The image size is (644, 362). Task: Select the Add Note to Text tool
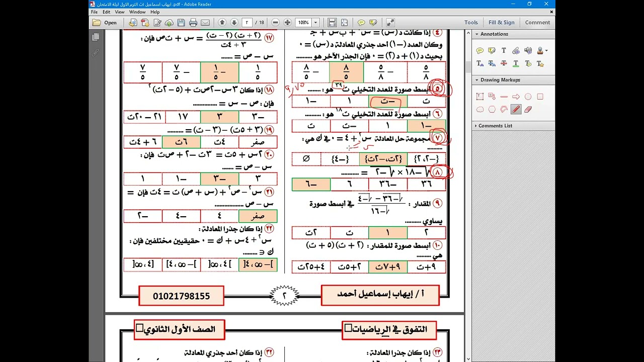click(x=528, y=64)
